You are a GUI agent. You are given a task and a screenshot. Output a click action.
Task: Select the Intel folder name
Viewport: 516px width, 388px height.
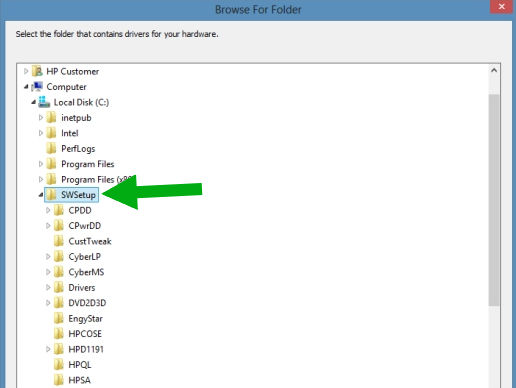(70, 133)
